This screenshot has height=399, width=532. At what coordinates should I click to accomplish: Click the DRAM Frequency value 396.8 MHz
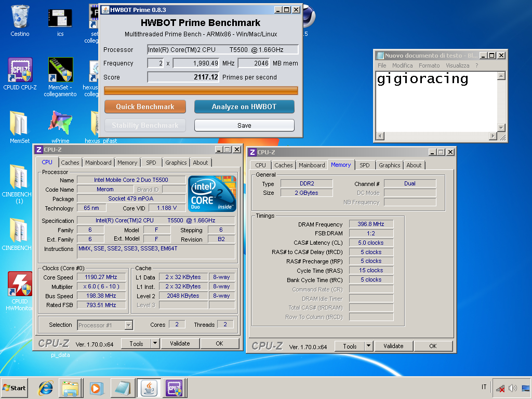(x=371, y=224)
